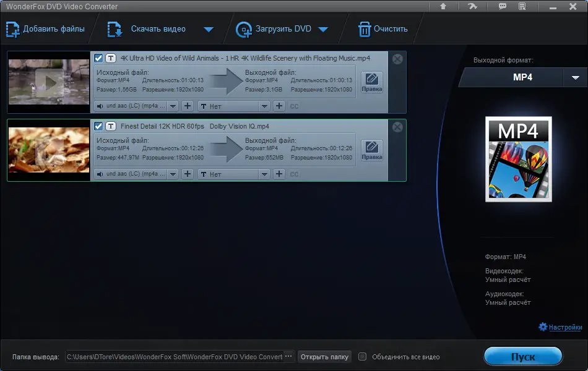The height and width of the screenshot is (371, 588).
Task: Click Видеокодек: Умный расчёт text
Action: (x=508, y=275)
